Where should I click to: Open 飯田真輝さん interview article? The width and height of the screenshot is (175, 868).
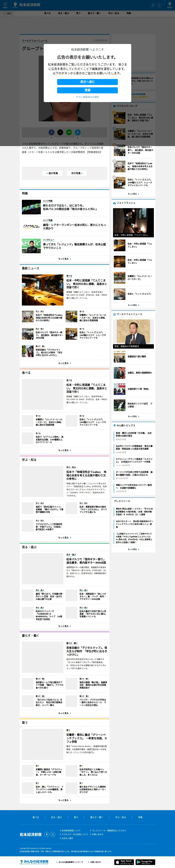(x=74, y=246)
